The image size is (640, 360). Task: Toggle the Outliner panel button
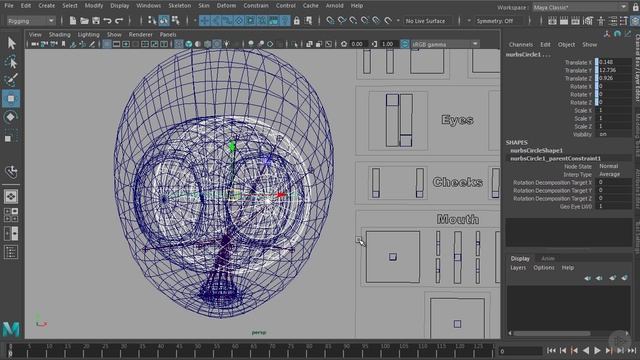11,252
